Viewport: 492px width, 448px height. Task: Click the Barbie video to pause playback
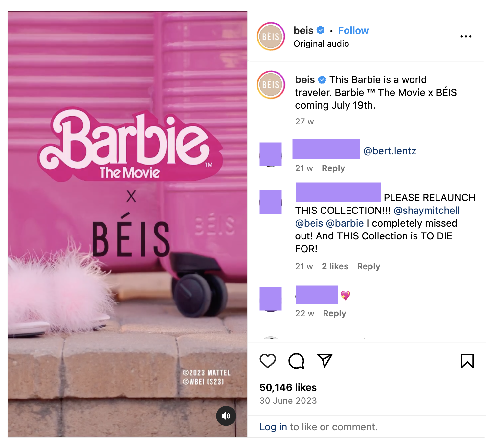(127, 224)
